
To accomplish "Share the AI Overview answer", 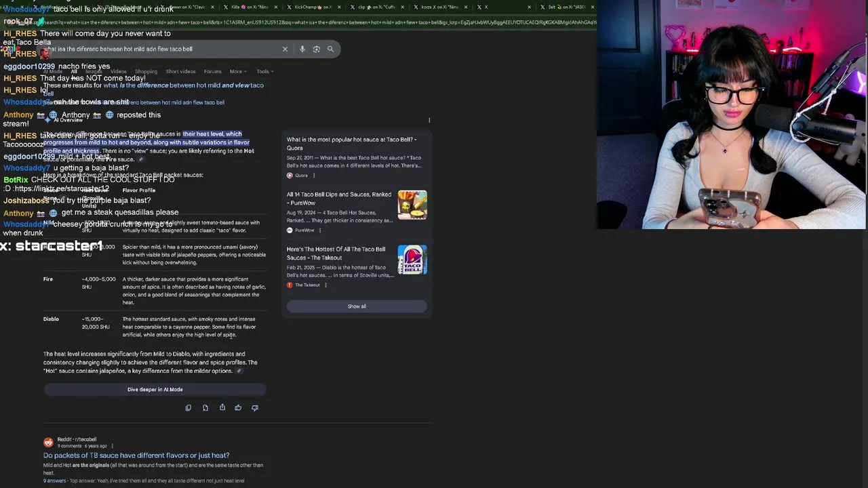I will (x=222, y=407).
